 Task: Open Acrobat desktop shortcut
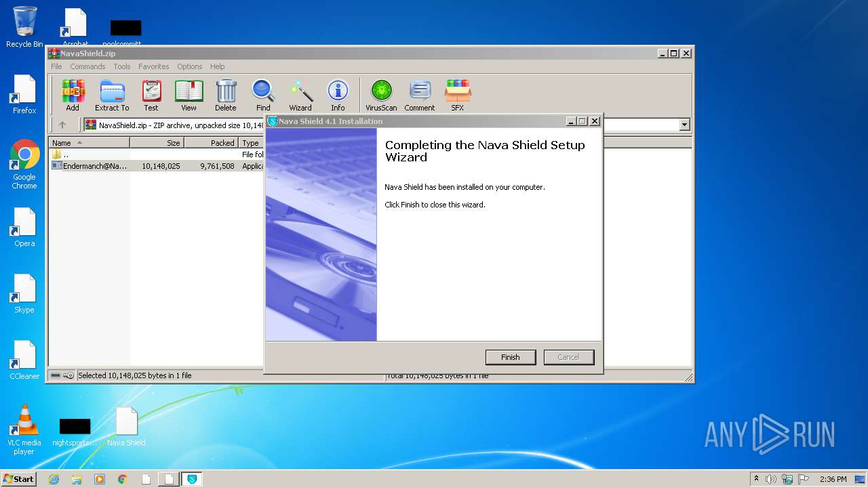[75, 27]
